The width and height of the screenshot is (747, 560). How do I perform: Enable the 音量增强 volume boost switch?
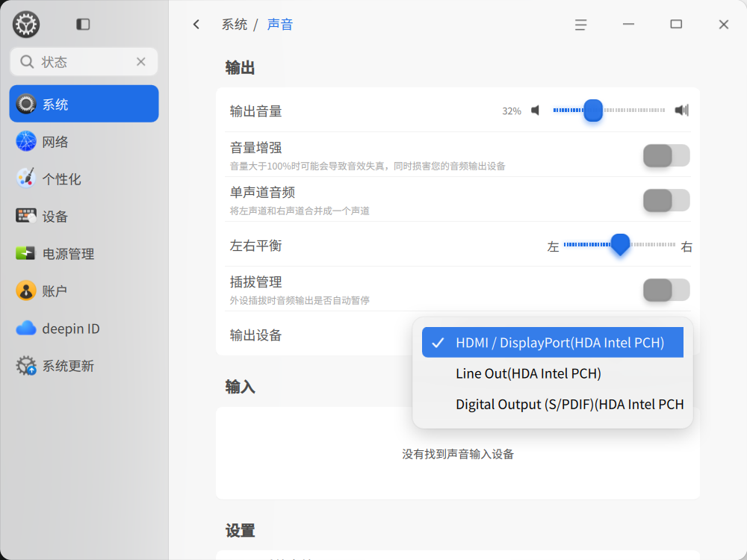click(x=666, y=156)
